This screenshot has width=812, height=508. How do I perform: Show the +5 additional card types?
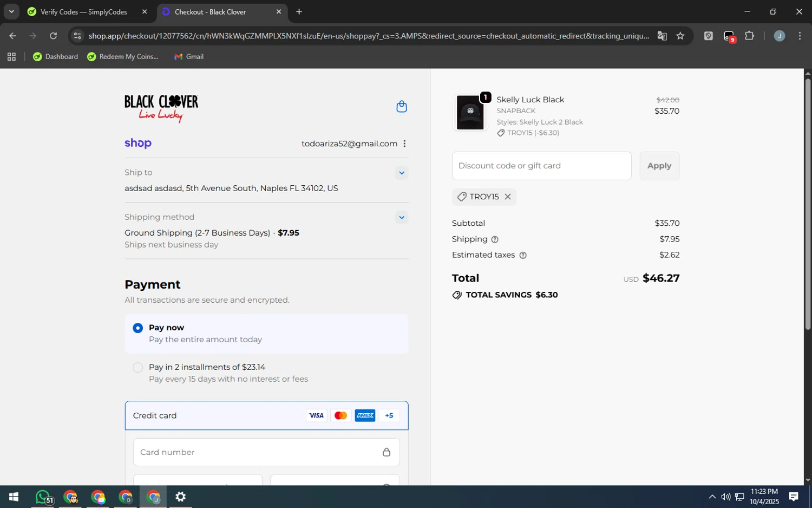(x=389, y=416)
